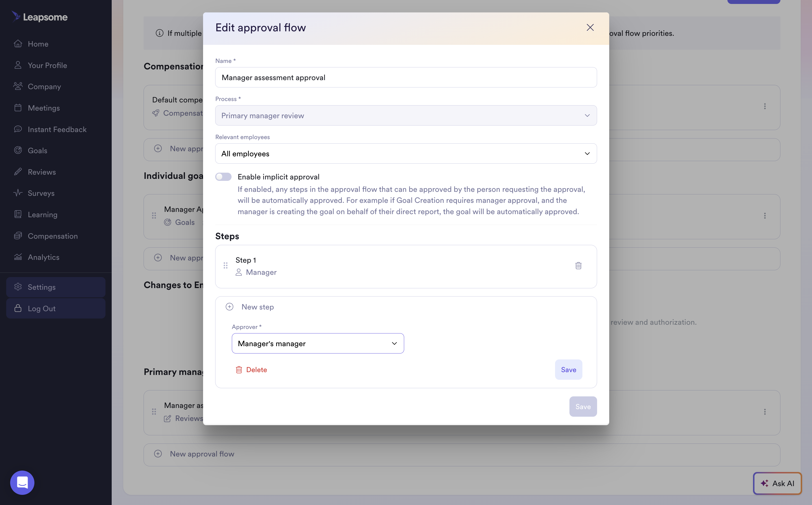812x505 pixels.
Task: Save the new approval step
Action: coord(568,370)
